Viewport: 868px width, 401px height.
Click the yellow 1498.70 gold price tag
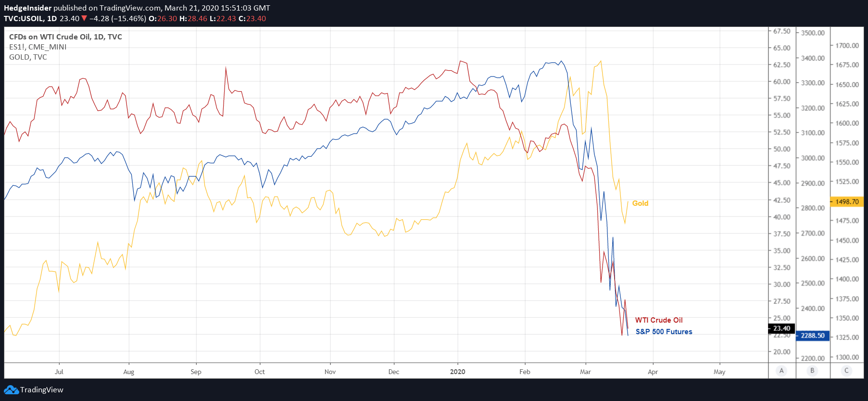pos(847,202)
